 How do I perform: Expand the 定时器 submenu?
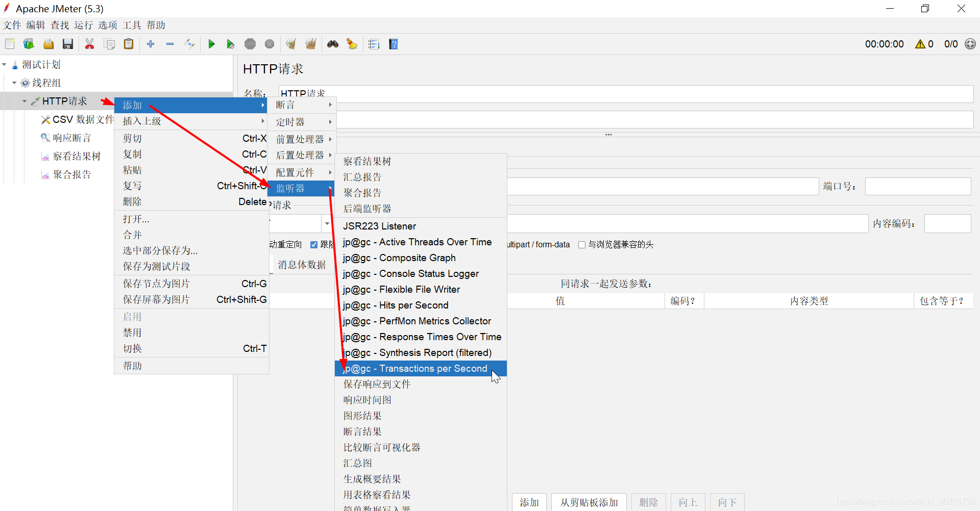point(302,122)
